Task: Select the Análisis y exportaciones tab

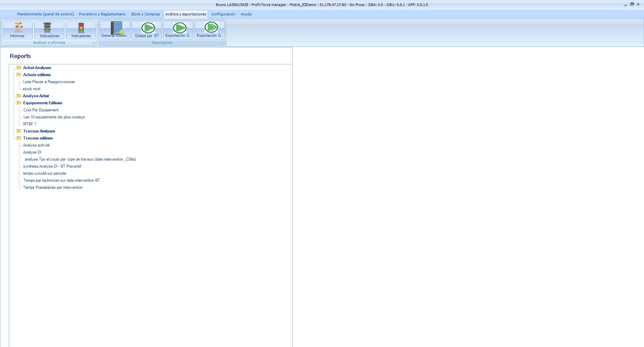Action: pyautogui.click(x=186, y=14)
